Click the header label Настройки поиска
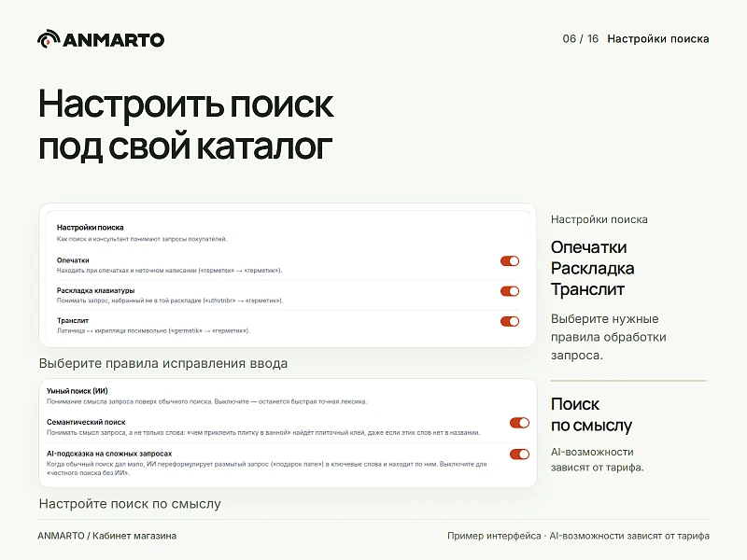 coord(658,38)
